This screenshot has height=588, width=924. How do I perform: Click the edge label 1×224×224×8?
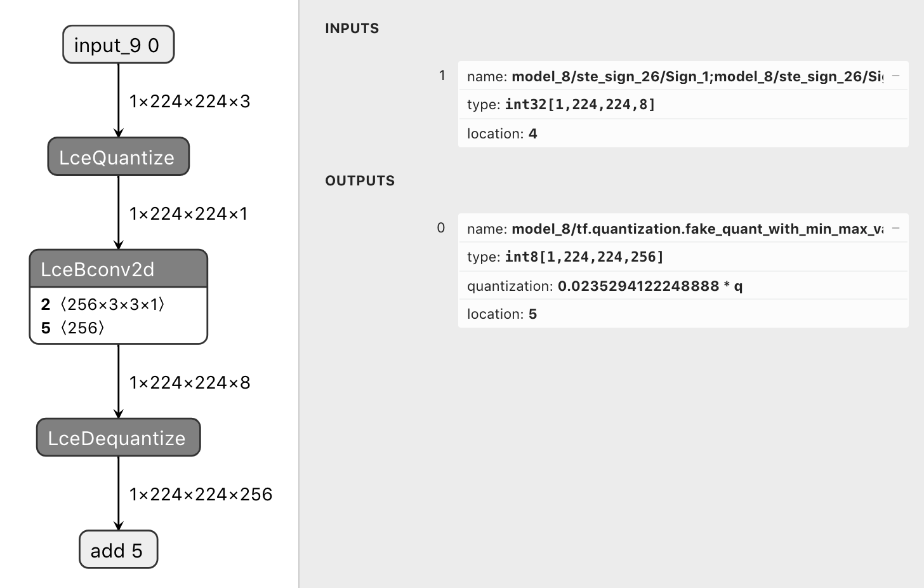190,382
